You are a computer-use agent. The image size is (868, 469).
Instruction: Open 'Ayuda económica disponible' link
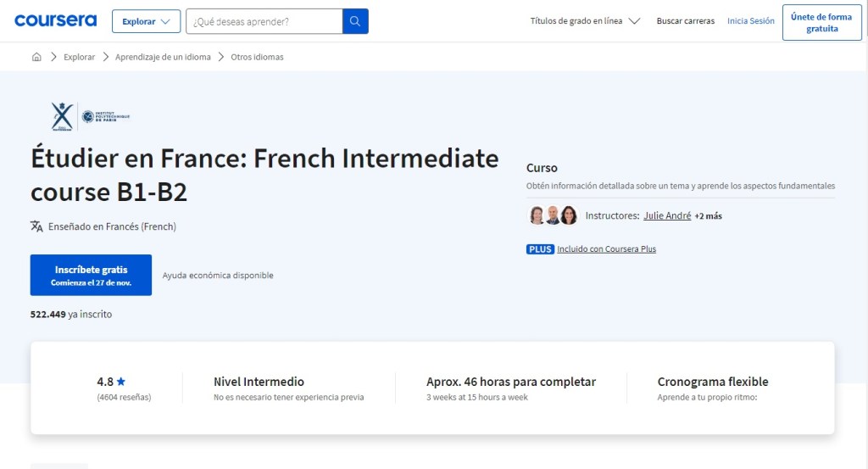click(218, 275)
